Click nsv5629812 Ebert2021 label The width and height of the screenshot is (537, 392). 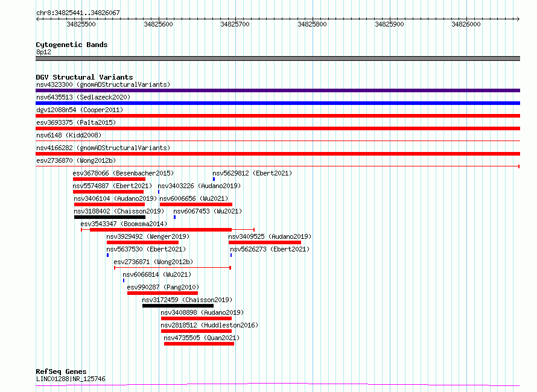point(252,173)
